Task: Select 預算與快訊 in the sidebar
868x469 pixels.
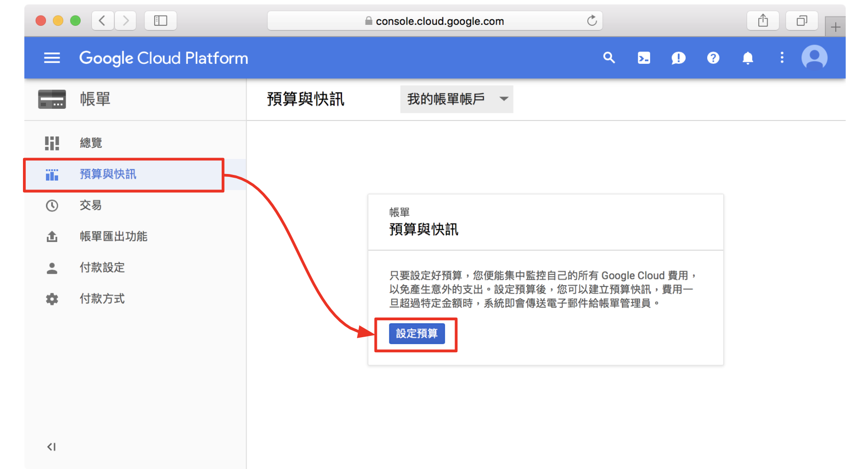Action: (135, 174)
